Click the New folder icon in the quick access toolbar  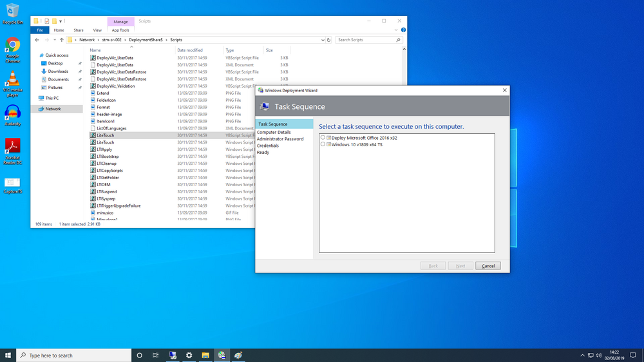coord(54,21)
